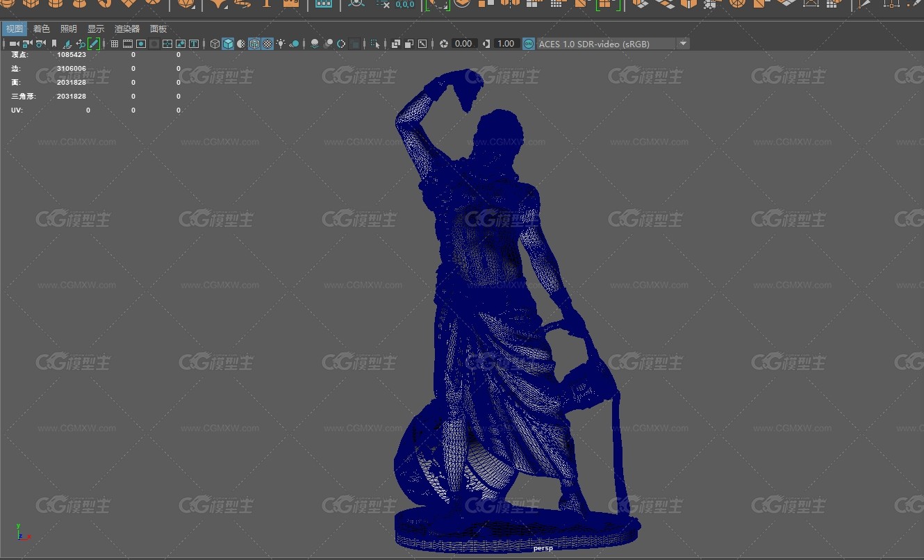Toggle the Safe Action icon
The width and height of the screenshot is (924, 560).
tap(181, 44)
